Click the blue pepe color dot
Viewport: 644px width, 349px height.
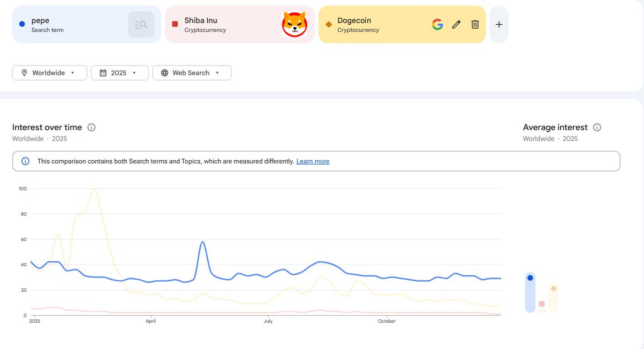click(21, 24)
